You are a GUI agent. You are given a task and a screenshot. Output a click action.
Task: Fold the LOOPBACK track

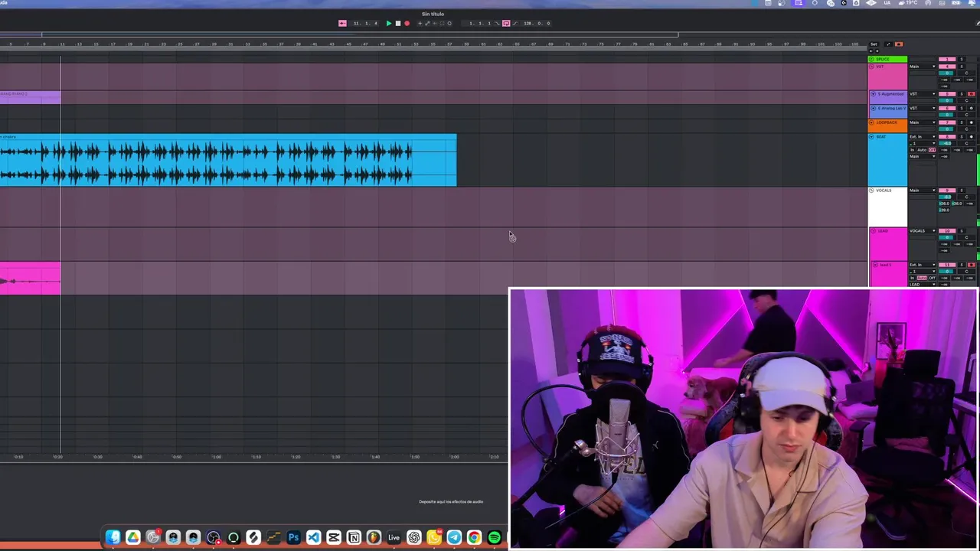click(871, 122)
